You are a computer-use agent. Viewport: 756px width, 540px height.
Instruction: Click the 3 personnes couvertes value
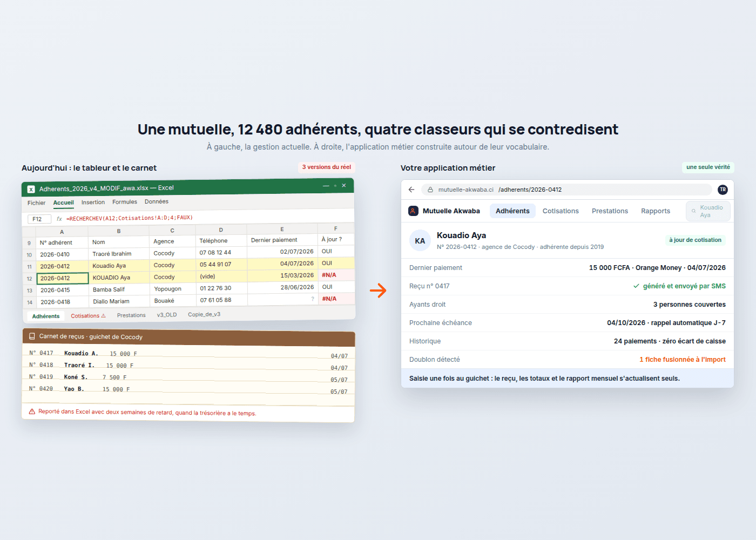690,305
